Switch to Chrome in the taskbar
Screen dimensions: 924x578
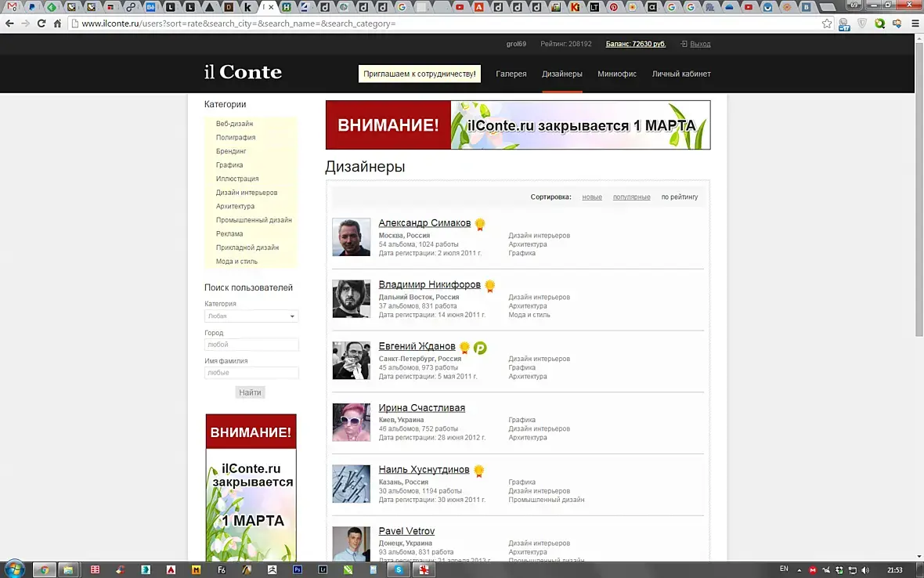pos(44,569)
